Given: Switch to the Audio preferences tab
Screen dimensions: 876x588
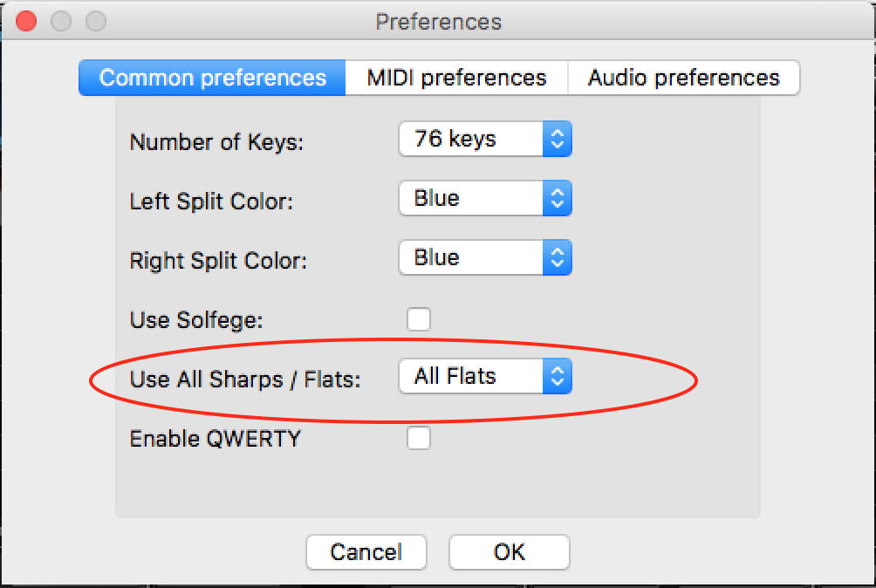Looking at the screenshot, I should 684,78.
